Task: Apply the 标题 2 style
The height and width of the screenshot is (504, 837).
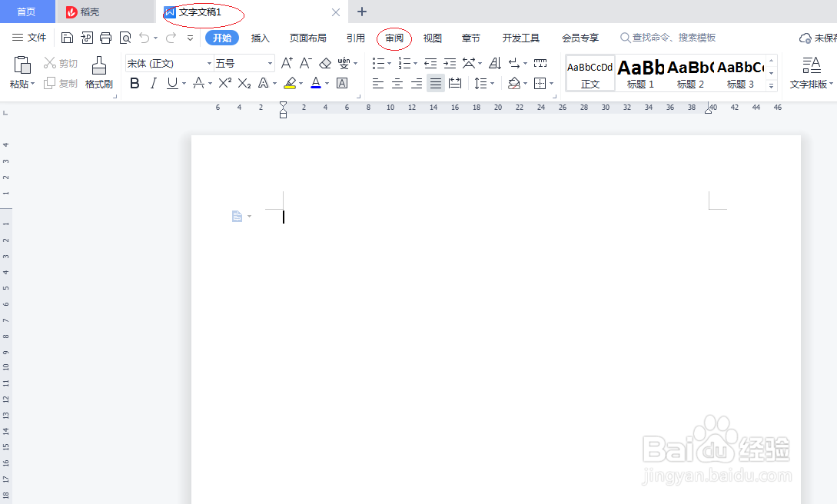Action: coord(690,73)
